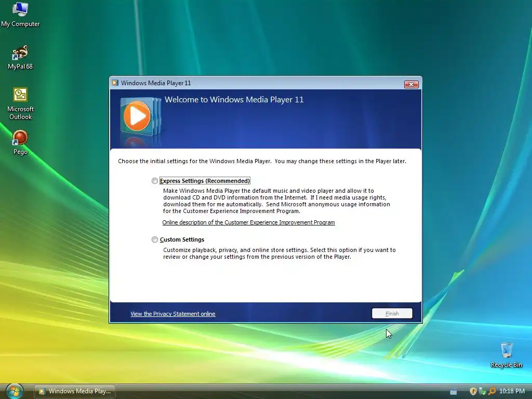Select the Pego desktop shortcut
This screenshot has height=399, width=532.
tap(20, 142)
